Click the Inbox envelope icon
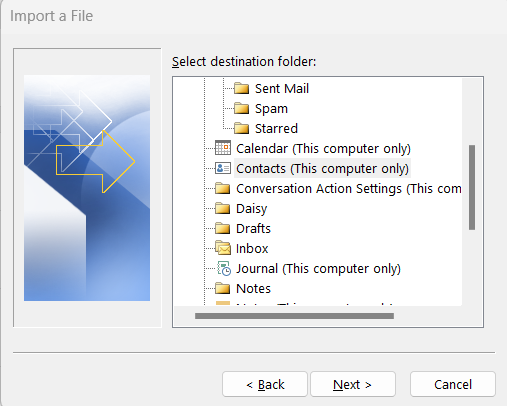This screenshot has height=406, width=507. coord(223,248)
